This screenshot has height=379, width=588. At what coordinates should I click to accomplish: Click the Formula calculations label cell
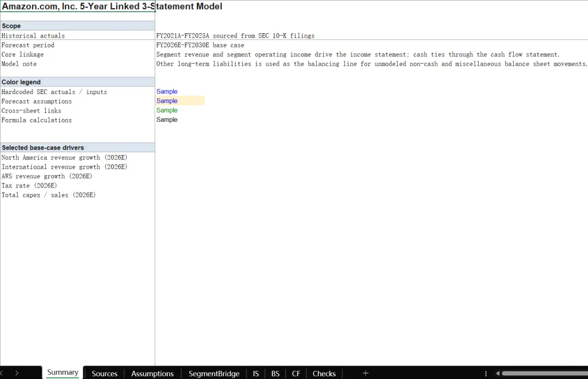(78, 120)
